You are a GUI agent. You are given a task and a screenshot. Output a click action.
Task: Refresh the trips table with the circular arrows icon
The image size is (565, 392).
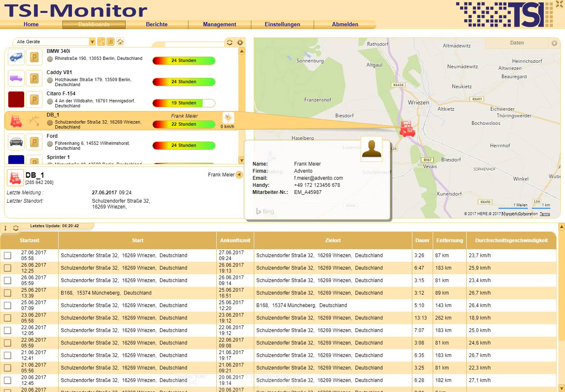coord(16,228)
